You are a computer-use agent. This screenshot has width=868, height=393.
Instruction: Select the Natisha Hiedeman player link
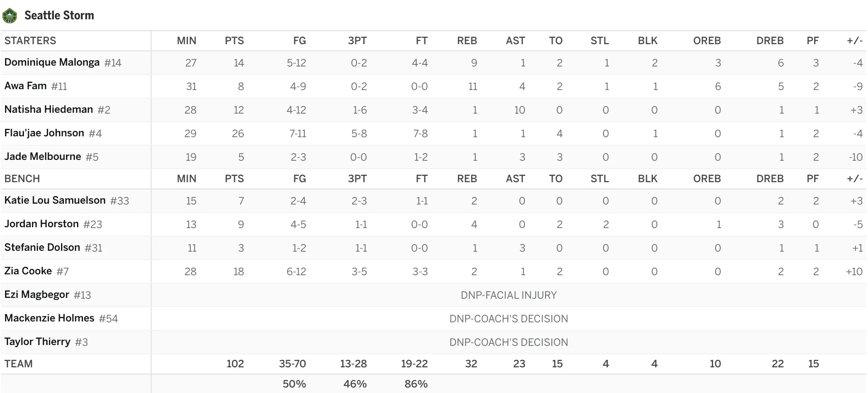pyautogui.click(x=48, y=109)
